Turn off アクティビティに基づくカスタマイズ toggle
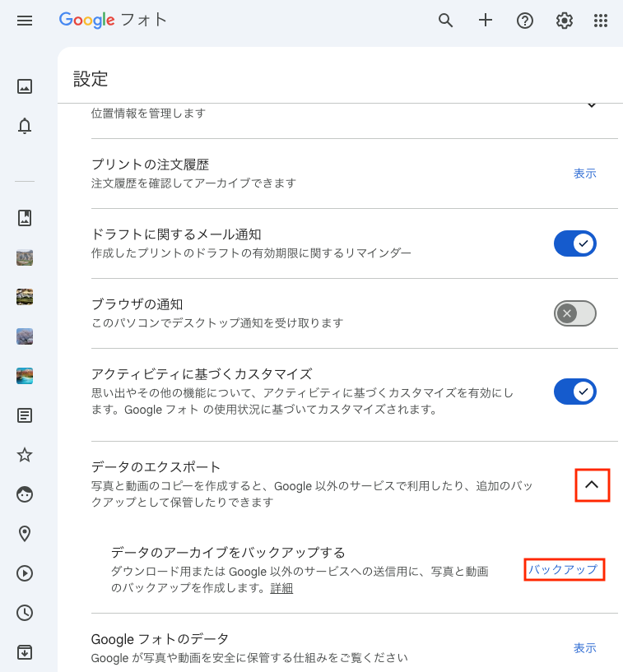The height and width of the screenshot is (672, 623). click(x=575, y=392)
